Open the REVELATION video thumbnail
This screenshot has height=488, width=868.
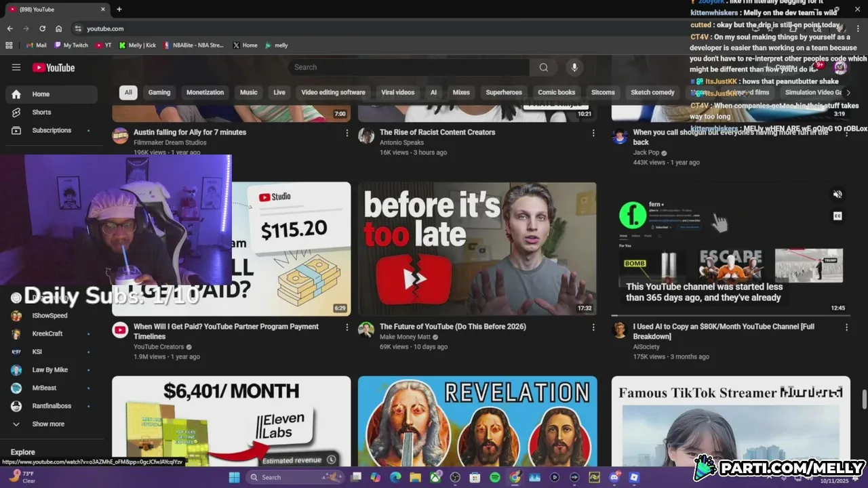477,421
